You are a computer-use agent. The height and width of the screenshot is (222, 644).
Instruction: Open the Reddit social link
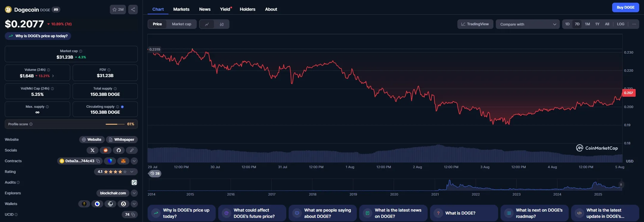(x=105, y=150)
